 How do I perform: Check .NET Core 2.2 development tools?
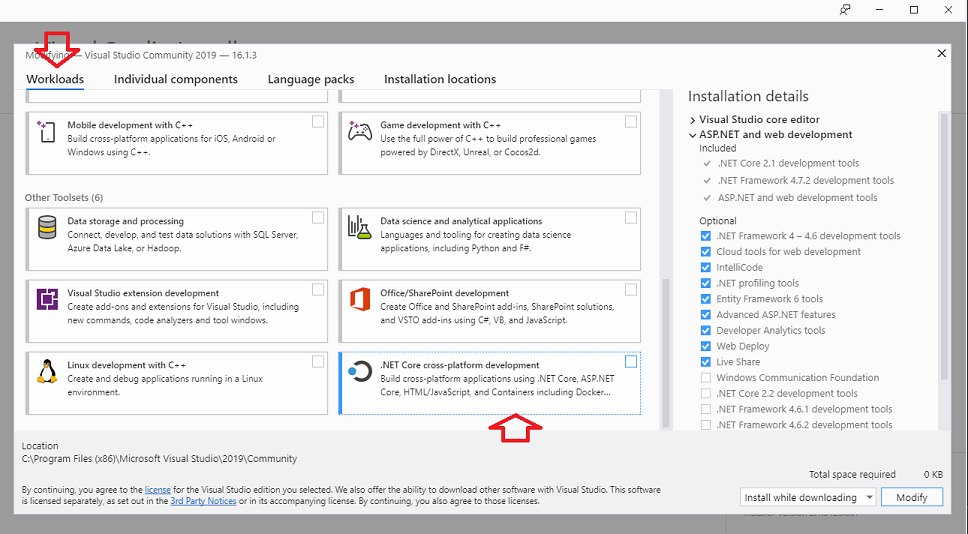pos(706,393)
